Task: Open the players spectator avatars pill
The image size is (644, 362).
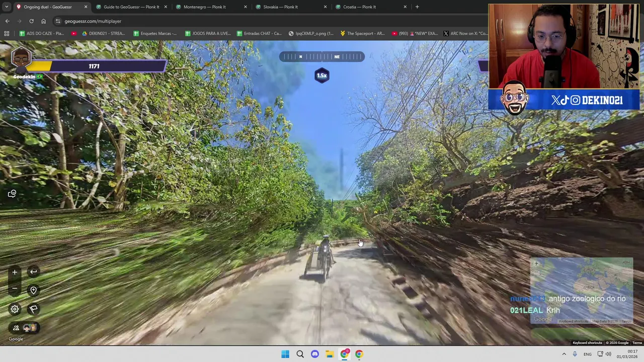Action: click(x=24, y=328)
